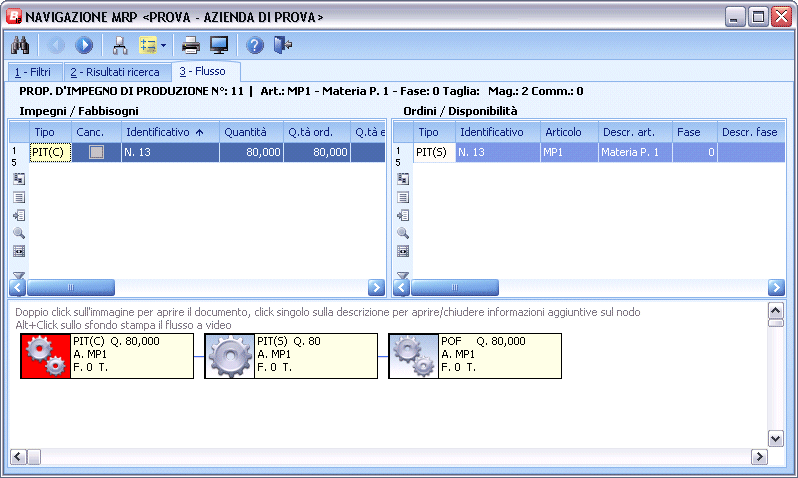Image resolution: width=798 pixels, height=478 pixels.
Task: Click export icon beside Ordini grid
Action: click(x=403, y=215)
